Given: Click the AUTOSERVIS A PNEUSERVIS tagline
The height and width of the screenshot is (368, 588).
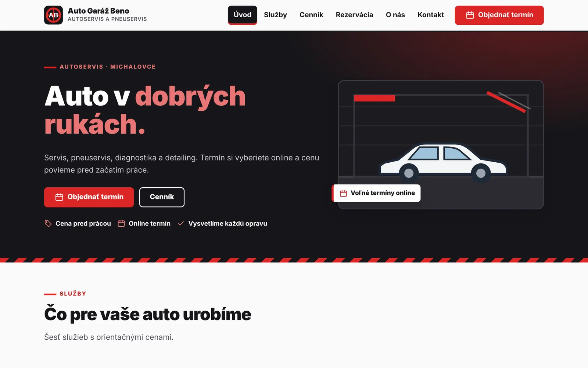Looking at the screenshot, I should pyautogui.click(x=107, y=19).
